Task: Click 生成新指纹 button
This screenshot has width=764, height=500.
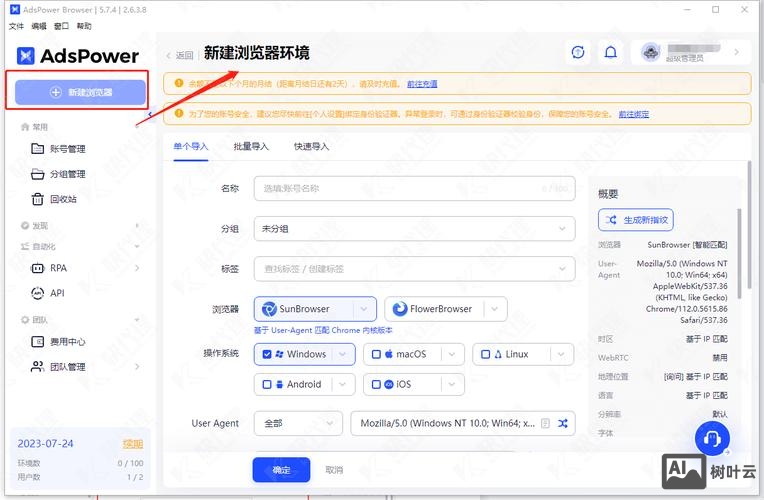Action: pyautogui.click(x=636, y=220)
